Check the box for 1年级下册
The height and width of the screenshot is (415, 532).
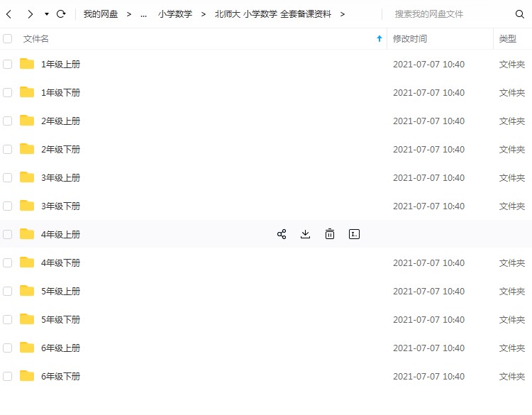[x=8, y=93]
